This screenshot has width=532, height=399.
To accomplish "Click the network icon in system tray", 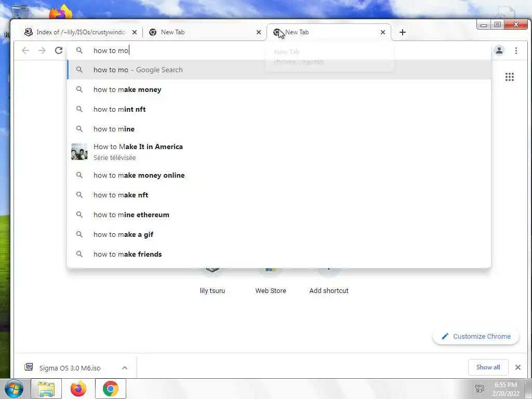I will (x=480, y=389).
